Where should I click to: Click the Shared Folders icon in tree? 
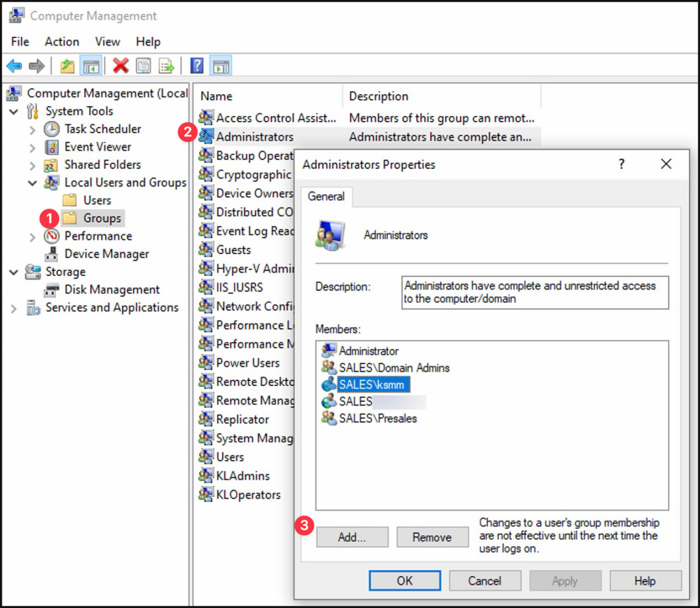click(51, 165)
